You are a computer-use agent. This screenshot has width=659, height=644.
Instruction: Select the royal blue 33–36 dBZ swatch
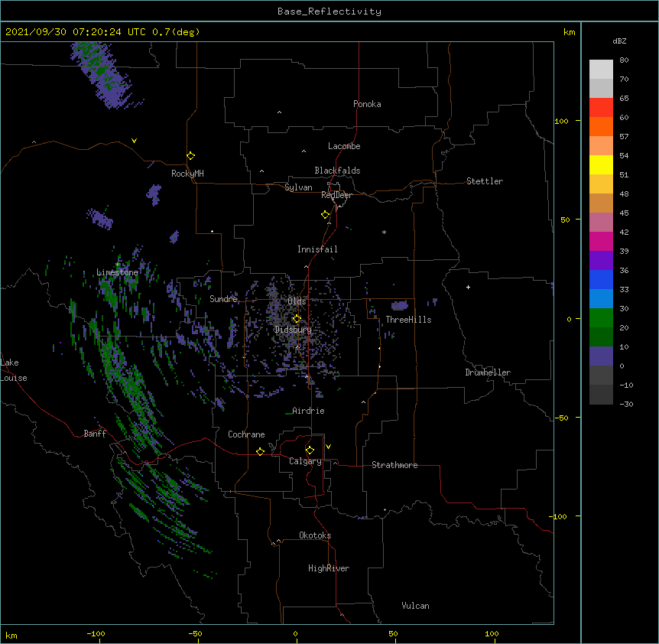coord(601,279)
